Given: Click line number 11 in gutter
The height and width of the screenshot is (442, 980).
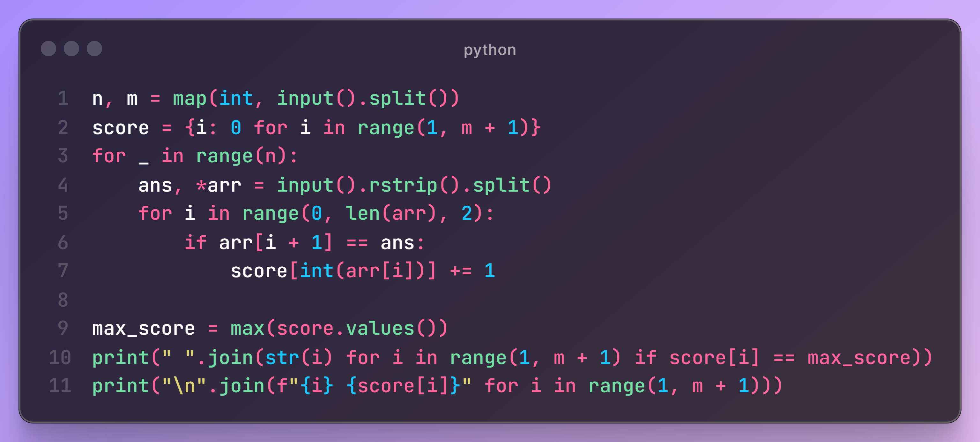Looking at the screenshot, I should click(60, 386).
